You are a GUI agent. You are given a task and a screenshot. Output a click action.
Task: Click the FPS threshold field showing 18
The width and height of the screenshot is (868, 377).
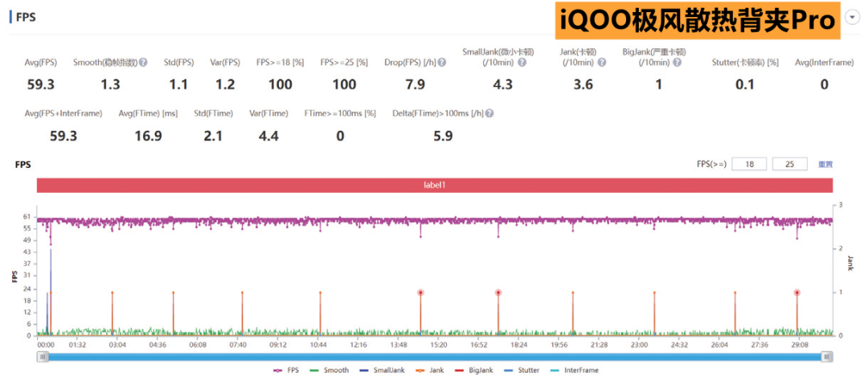749,164
